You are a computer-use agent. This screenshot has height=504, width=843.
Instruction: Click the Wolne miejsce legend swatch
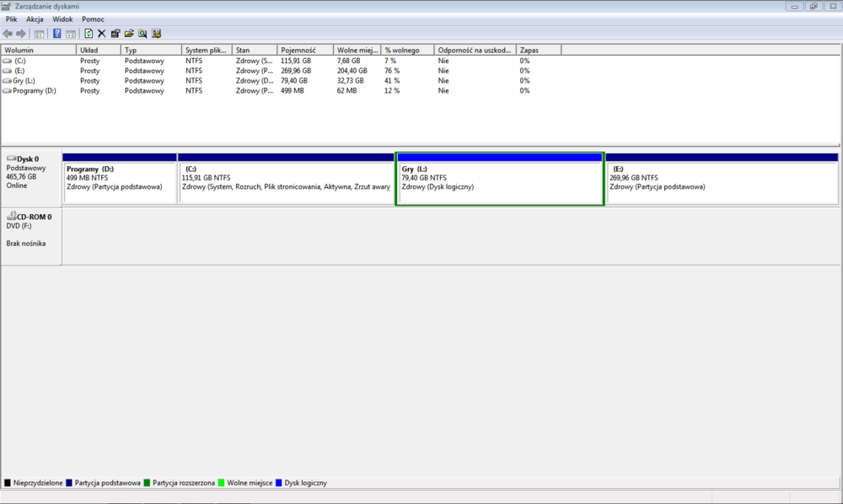[221, 482]
